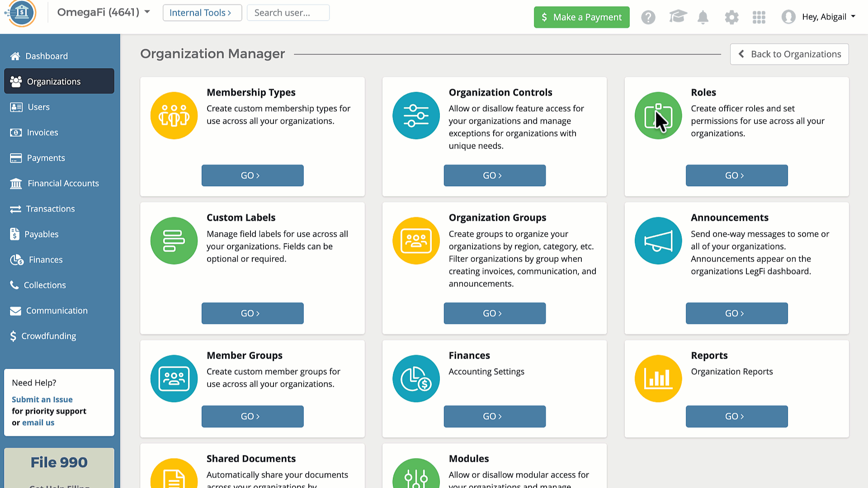Click the Roles badge icon
This screenshot has width=868, height=488.
(x=658, y=116)
